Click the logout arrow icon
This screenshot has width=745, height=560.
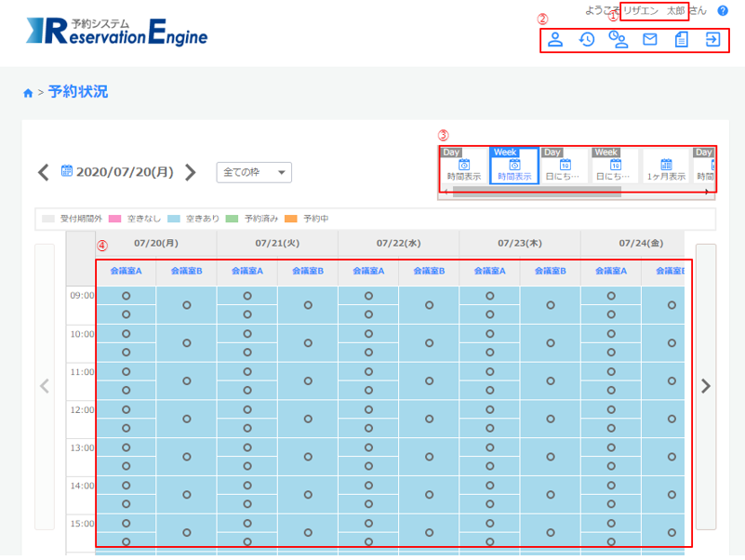tap(712, 39)
